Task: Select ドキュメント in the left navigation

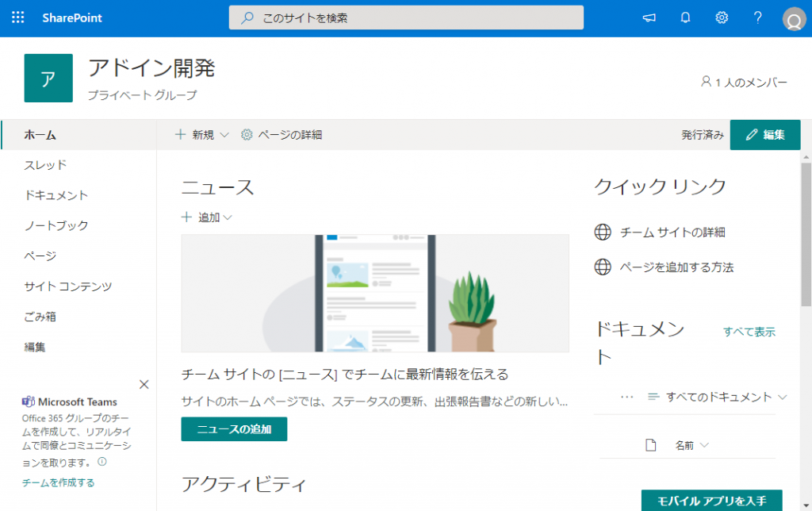Action: point(56,195)
